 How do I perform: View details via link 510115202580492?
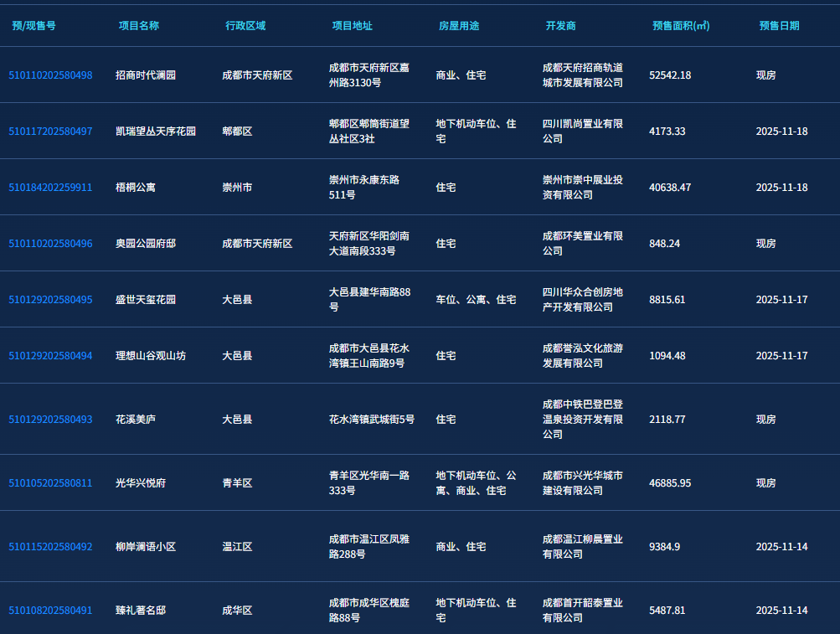50,547
